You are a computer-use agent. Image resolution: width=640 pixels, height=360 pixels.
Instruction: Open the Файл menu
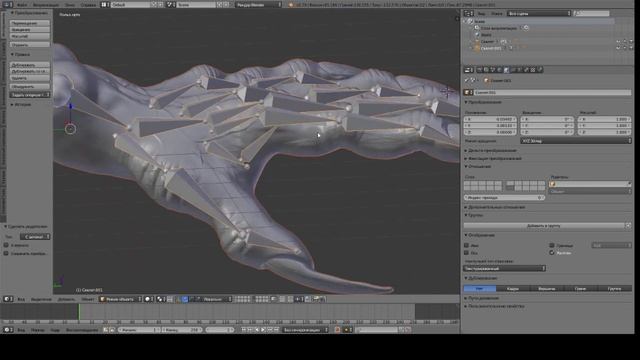pyautogui.click(x=22, y=4)
